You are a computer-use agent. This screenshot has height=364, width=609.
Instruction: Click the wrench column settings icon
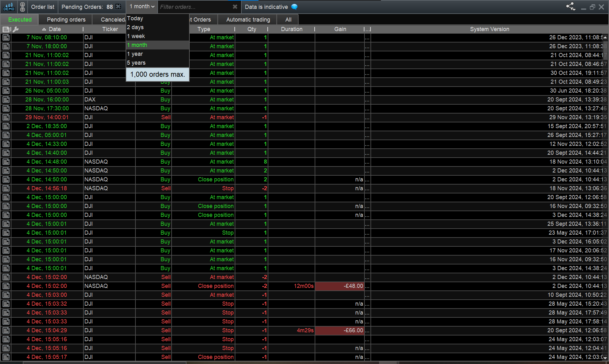16,29
